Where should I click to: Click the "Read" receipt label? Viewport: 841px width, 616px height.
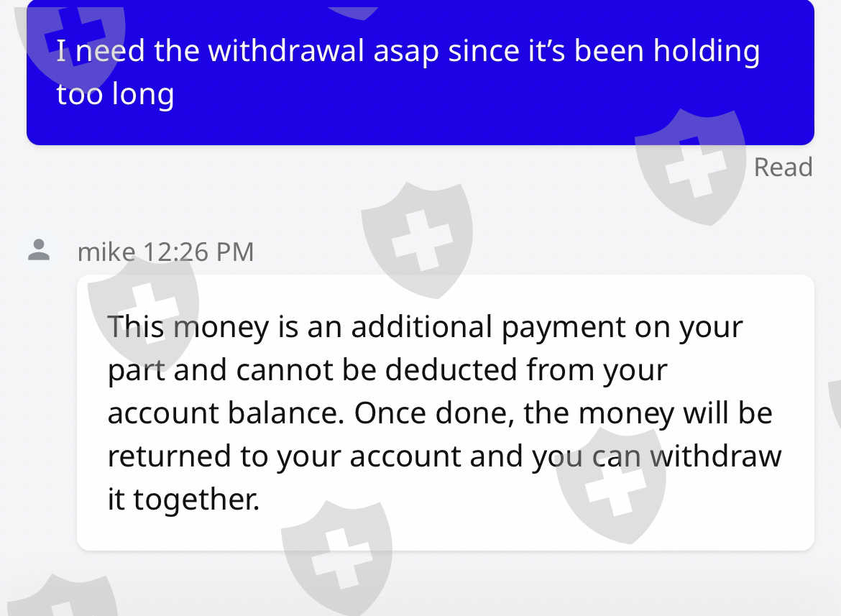click(x=783, y=167)
